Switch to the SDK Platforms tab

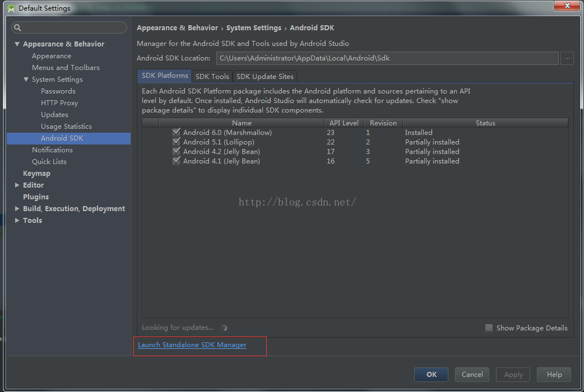coord(165,76)
